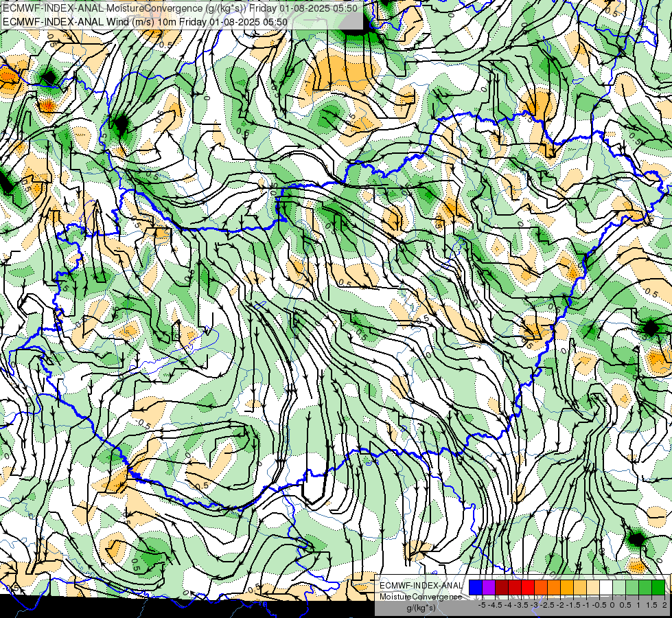
Task: Click the MoistureConvergence label in the legend
Action: pyautogui.click(x=421, y=597)
